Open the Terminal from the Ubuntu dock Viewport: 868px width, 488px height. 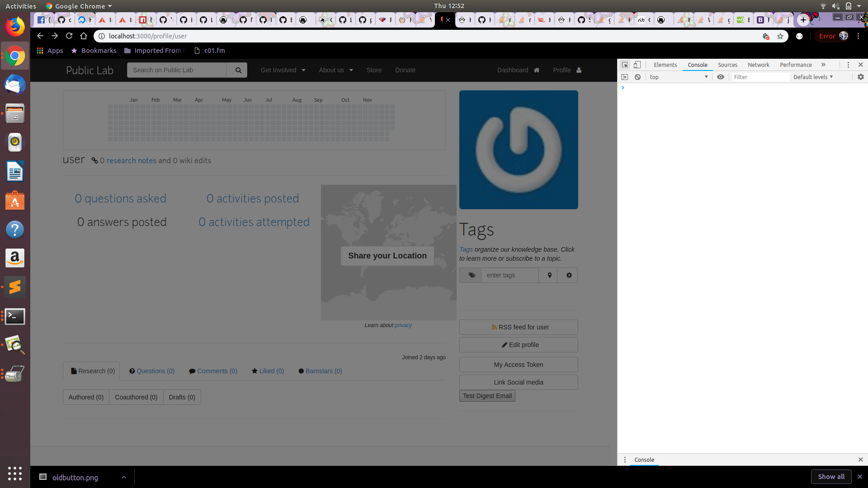(x=15, y=316)
